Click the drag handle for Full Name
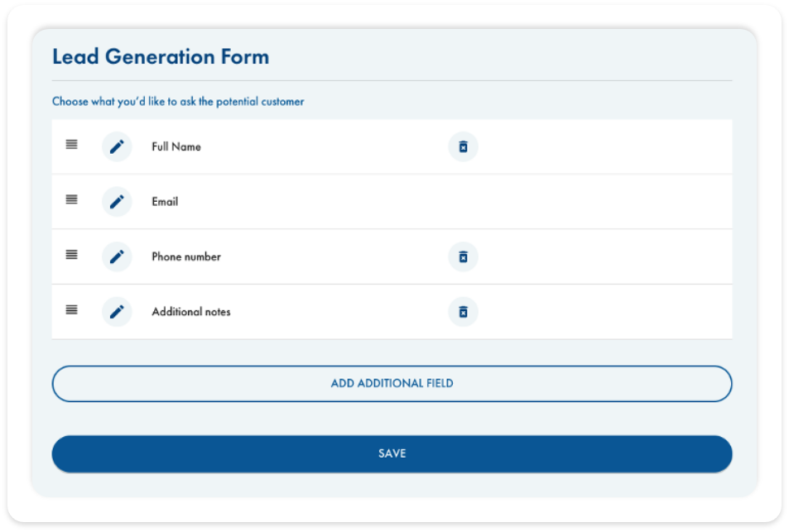789x532 pixels. (70, 145)
